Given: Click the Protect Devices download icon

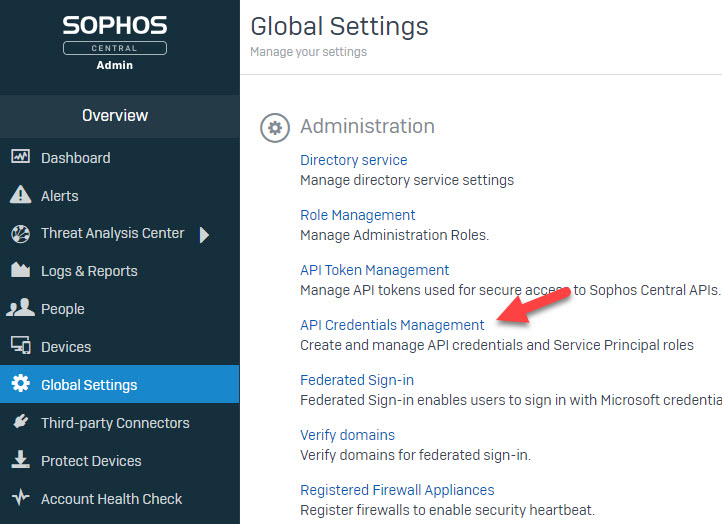Looking at the screenshot, I should click(20, 460).
